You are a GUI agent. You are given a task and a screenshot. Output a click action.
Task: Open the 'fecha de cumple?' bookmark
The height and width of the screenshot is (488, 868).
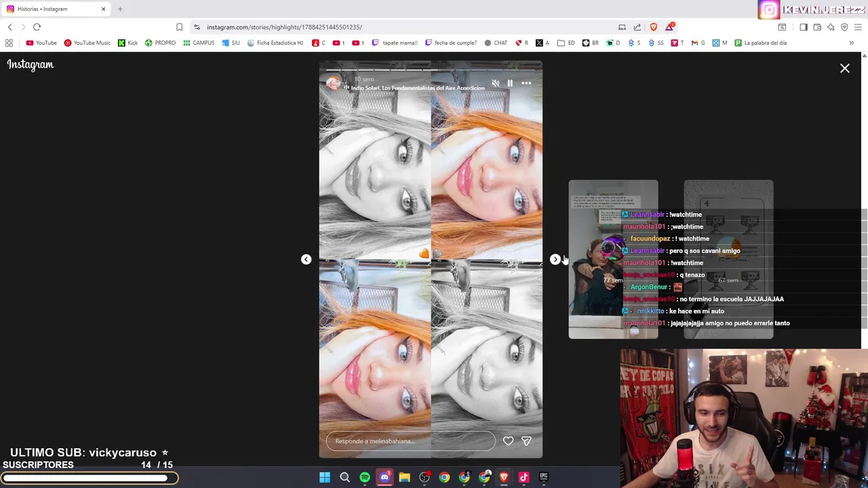[450, 43]
